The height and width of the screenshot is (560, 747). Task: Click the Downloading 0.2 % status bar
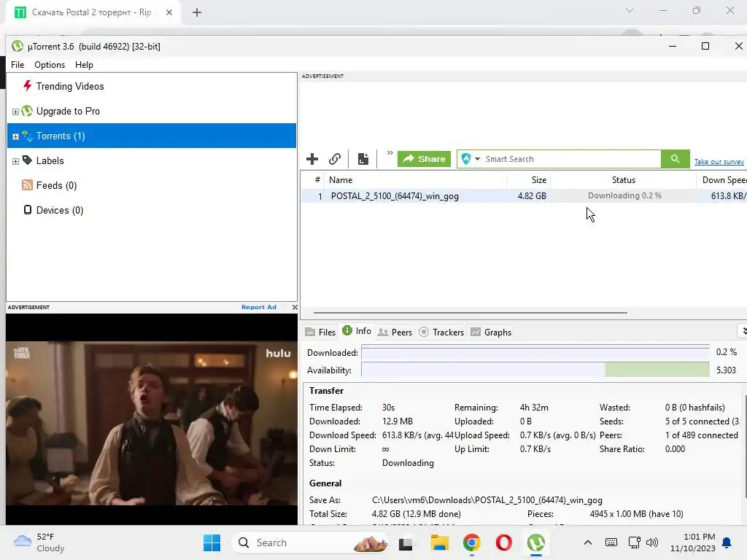tap(624, 195)
